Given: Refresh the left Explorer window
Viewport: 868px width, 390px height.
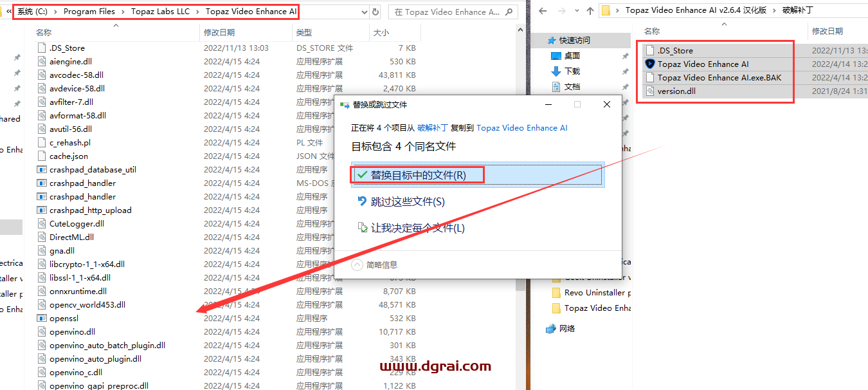Looking at the screenshot, I should click(374, 12).
